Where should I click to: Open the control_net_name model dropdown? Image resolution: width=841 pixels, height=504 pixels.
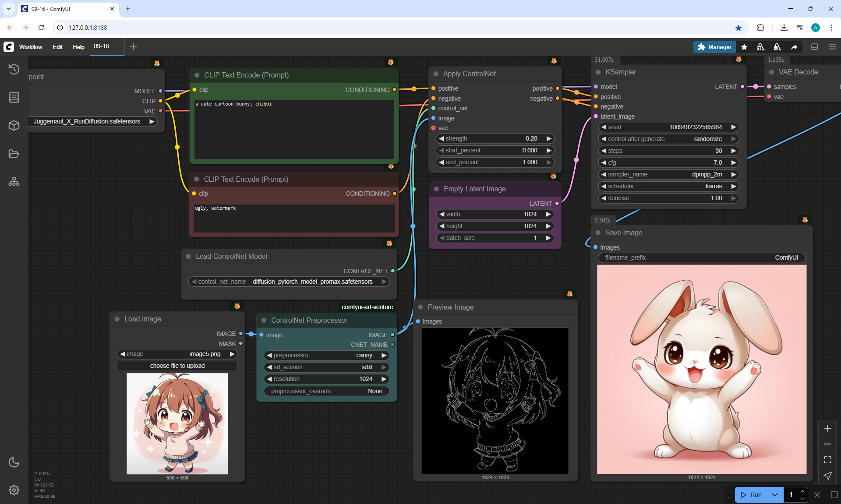coord(289,282)
